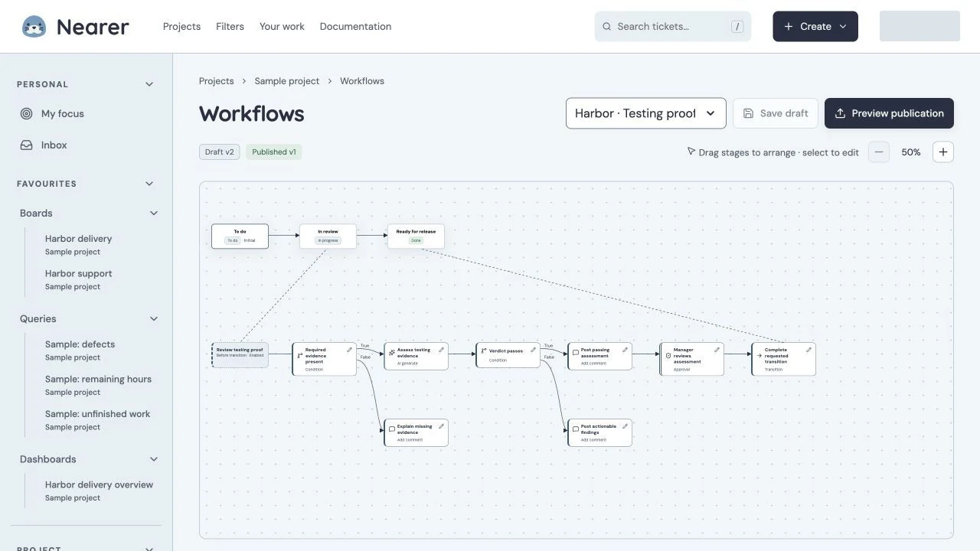This screenshot has height=551, width=980.
Task: Open the Harbor delivery board
Action: 79,245
